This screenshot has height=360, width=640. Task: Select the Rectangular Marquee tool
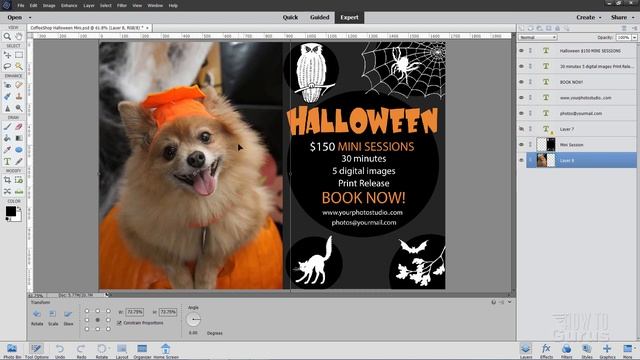(19, 55)
